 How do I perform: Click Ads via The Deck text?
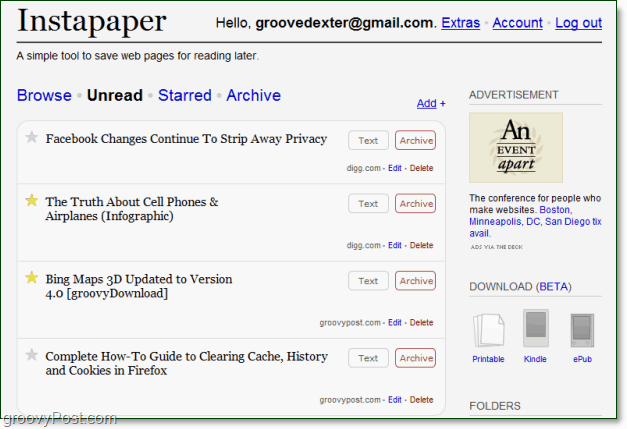click(497, 247)
